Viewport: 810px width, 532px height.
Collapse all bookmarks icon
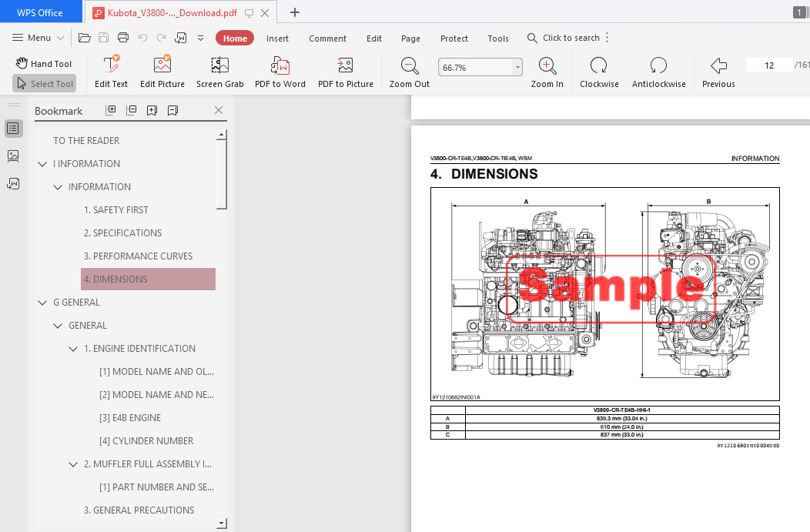point(131,110)
